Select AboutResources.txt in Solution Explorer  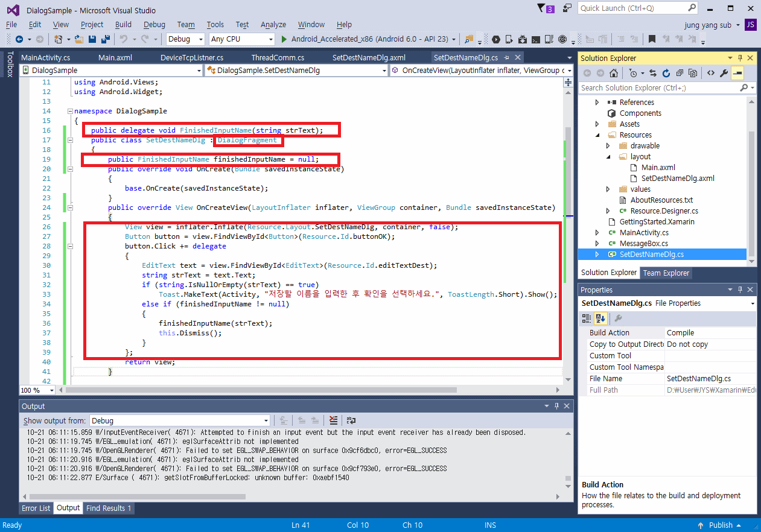661,200
